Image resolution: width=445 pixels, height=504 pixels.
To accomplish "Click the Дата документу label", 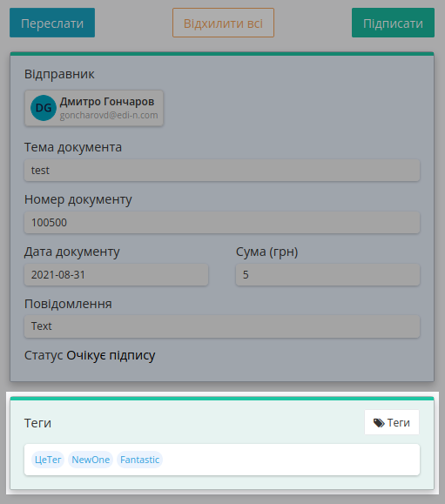I will pos(72,252).
